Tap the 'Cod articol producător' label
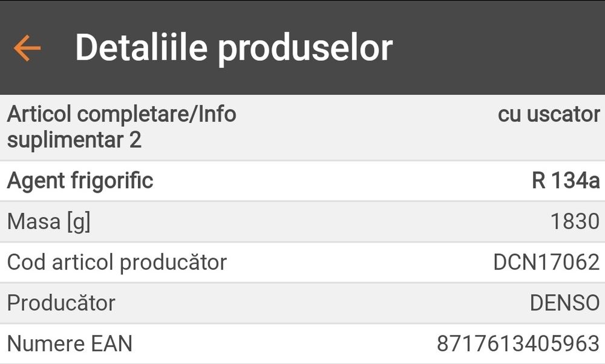Image resolution: width=605 pixels, height=364 pixels. (117, 262)
